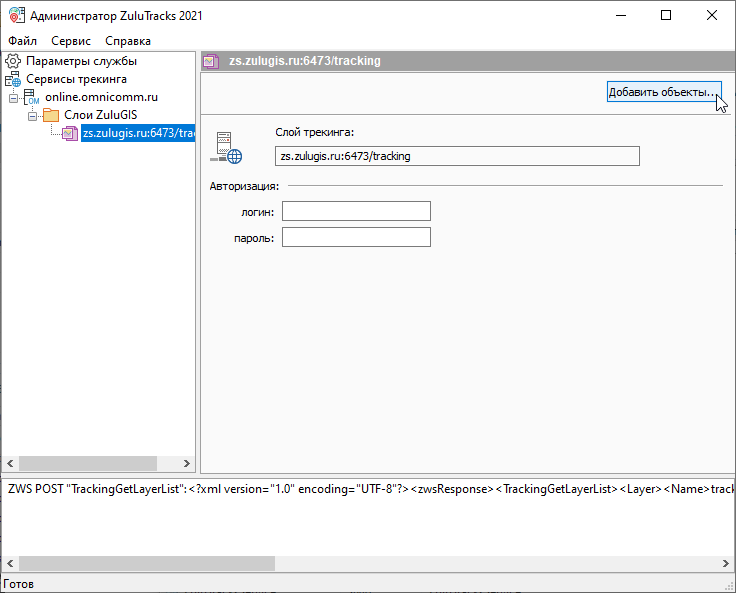Select Параметры службы tree item
Screen dimensions: 736x593
[81, 61]
